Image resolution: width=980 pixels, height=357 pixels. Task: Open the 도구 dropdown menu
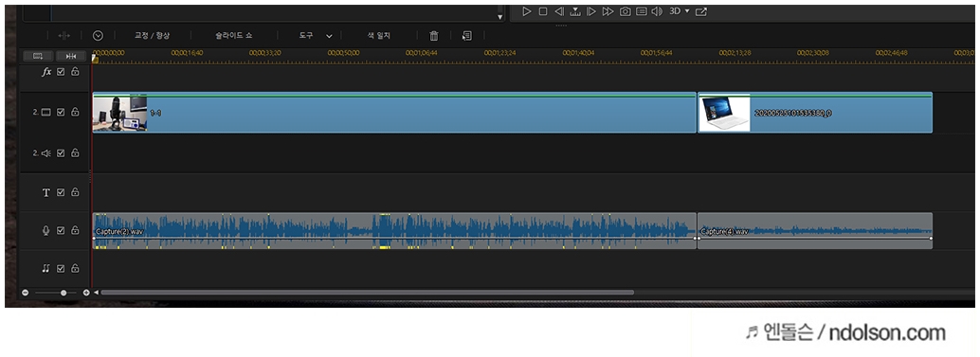pyautogui.click(x=316, y=36)
